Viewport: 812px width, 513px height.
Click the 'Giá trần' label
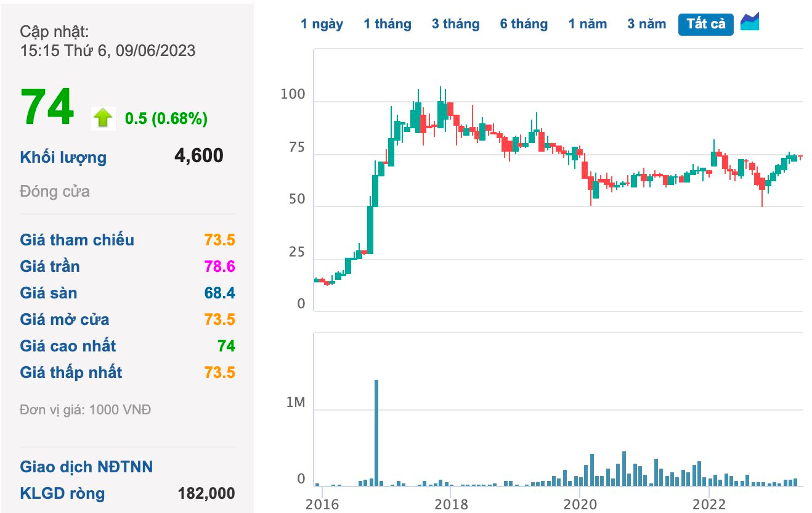click(50, 266)
